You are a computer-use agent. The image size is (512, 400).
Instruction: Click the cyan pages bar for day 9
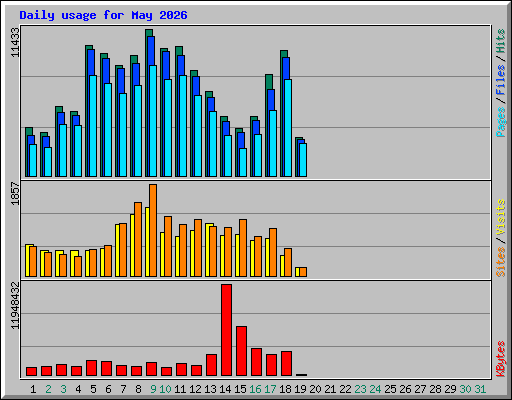pos(153,121)
